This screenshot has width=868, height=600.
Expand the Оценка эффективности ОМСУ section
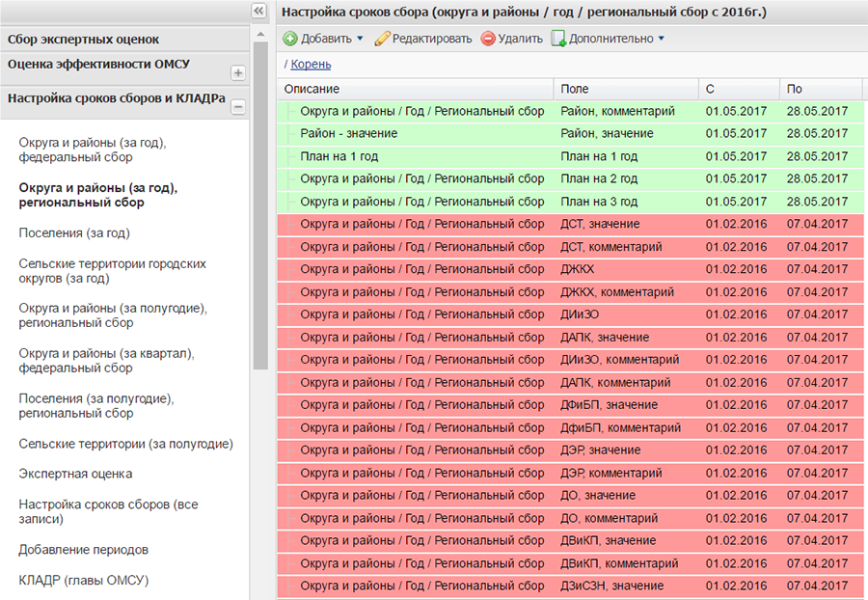(238, 73)
